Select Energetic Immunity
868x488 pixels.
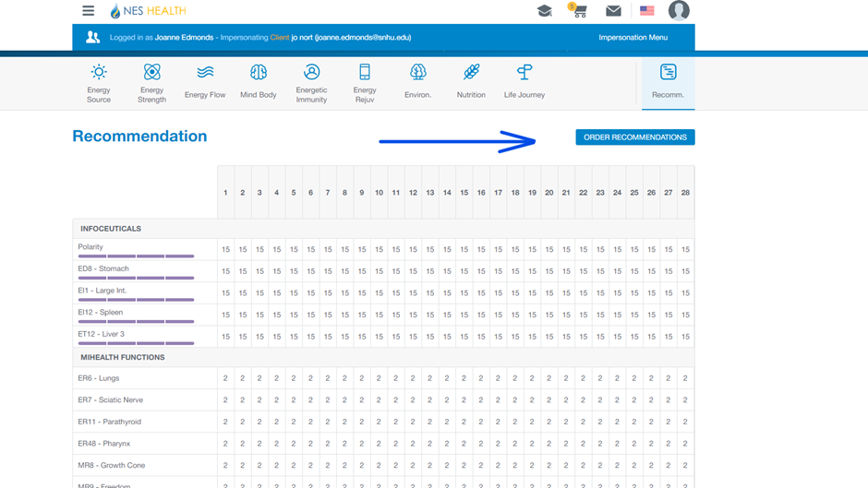coord(311,82)
